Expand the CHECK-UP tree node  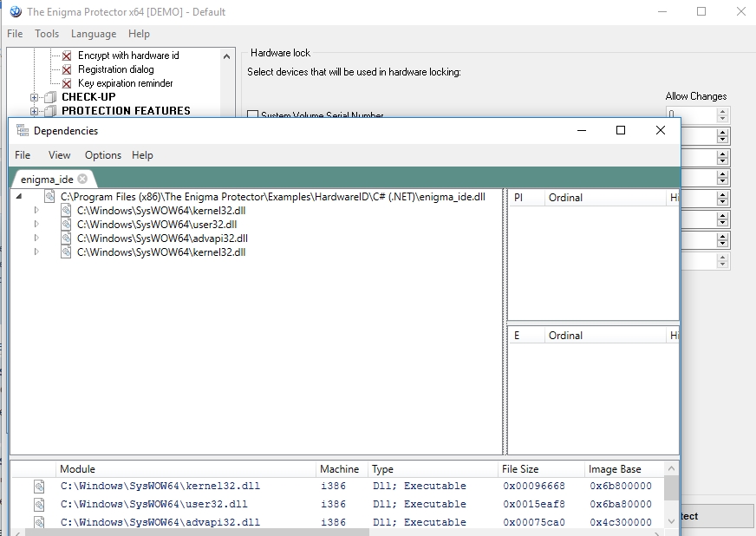coord(34,97)
